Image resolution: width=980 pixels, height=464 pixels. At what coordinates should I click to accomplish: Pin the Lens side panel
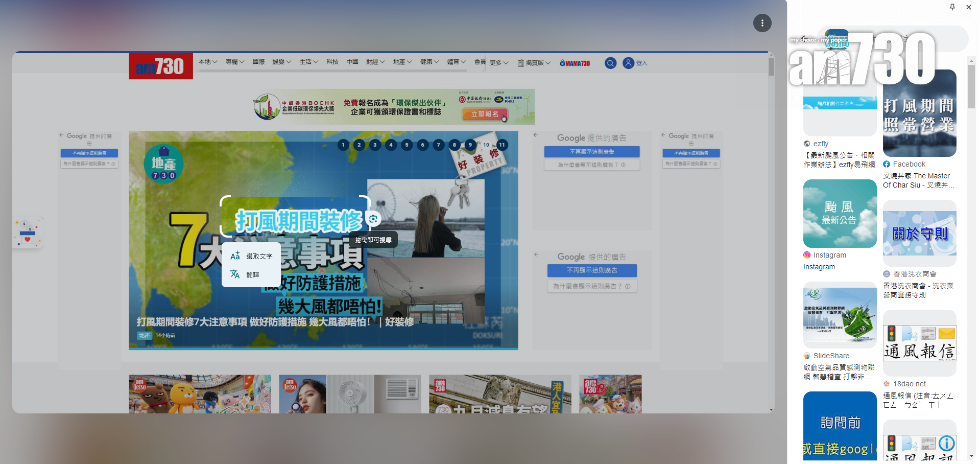952,7
